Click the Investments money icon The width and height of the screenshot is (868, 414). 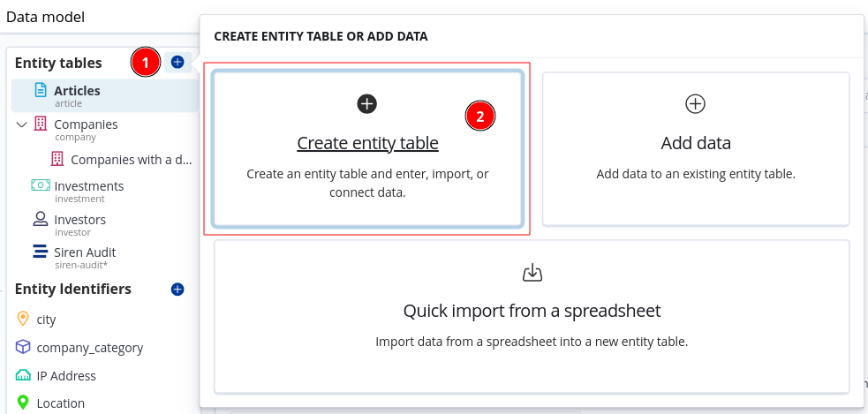(x=40, y=186)
